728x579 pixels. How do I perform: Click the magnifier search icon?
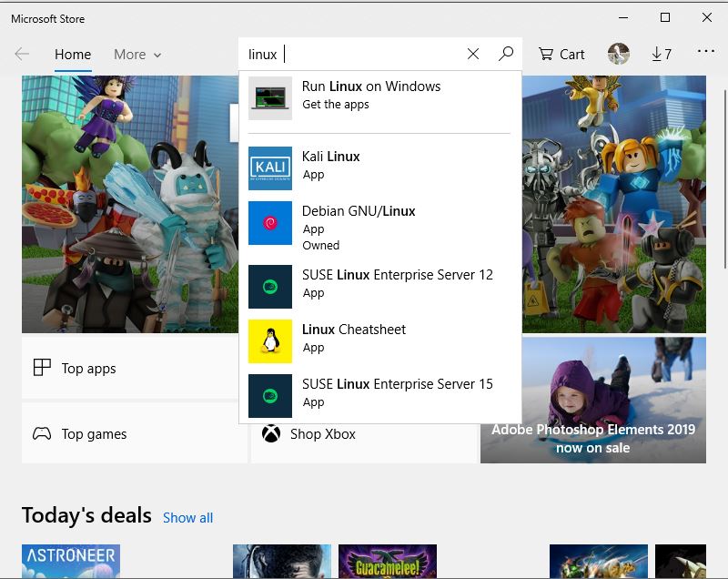click(x=506, y=54)
